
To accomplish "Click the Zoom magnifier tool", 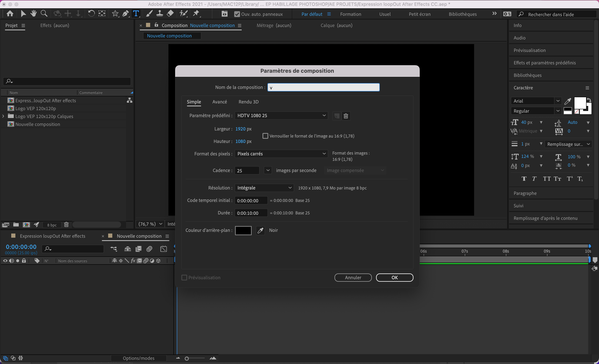I will point(44,14).
